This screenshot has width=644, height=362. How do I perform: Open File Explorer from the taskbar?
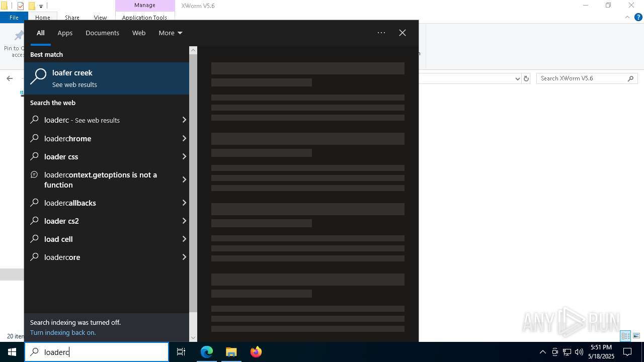click(231, 352)
